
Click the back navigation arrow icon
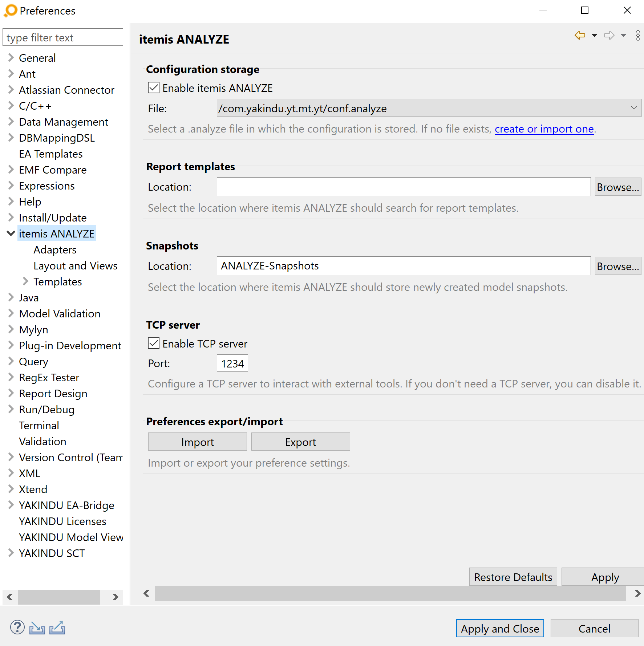580,35
